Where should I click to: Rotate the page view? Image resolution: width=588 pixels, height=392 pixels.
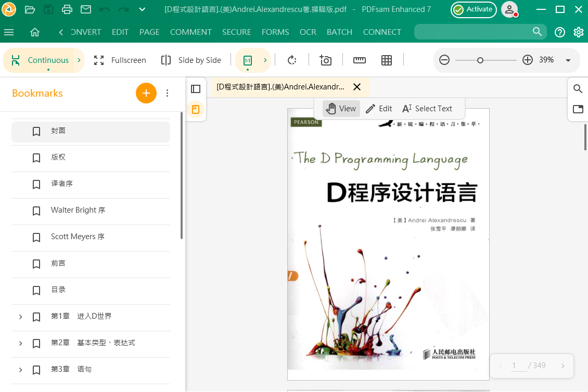tap(292, 60)
